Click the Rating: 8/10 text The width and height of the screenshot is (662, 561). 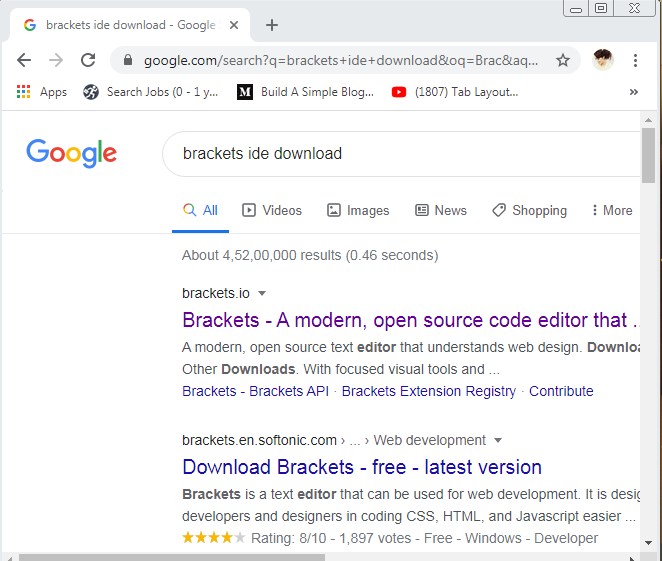click(x=289, y=538)
